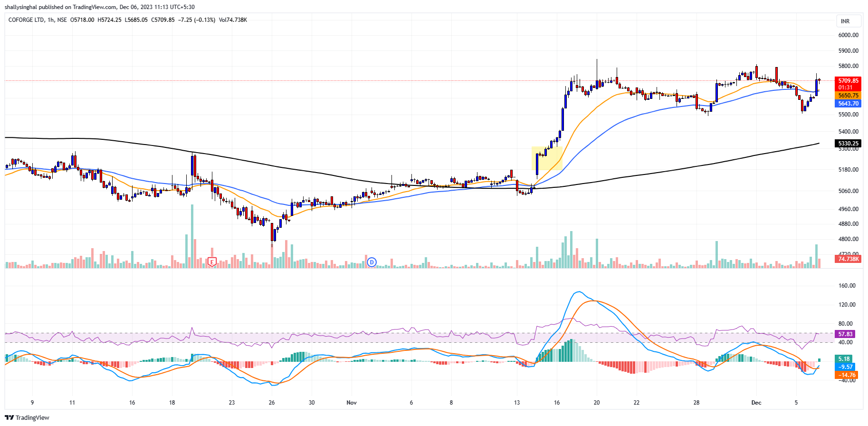Viewport: 868px width, 426px height.
Task: Click the −7.25 (−0.13%) change value
Action: [x=197, y=20]
